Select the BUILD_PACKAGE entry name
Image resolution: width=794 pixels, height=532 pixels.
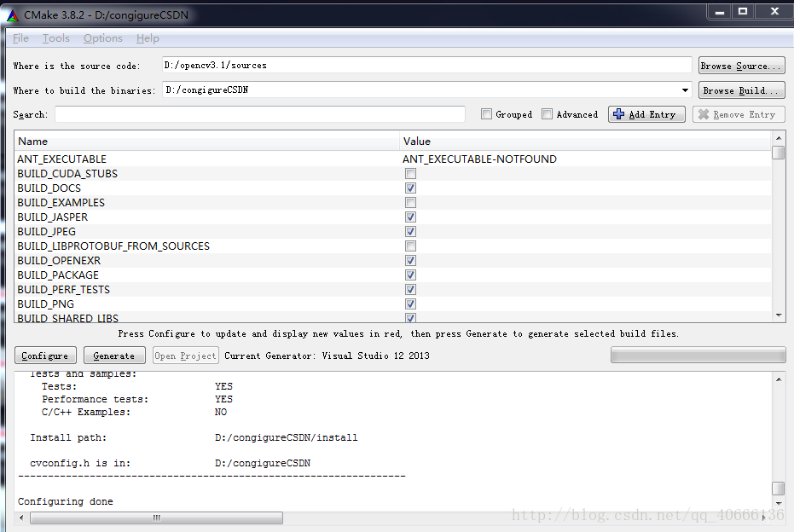(x=58, y=275)
